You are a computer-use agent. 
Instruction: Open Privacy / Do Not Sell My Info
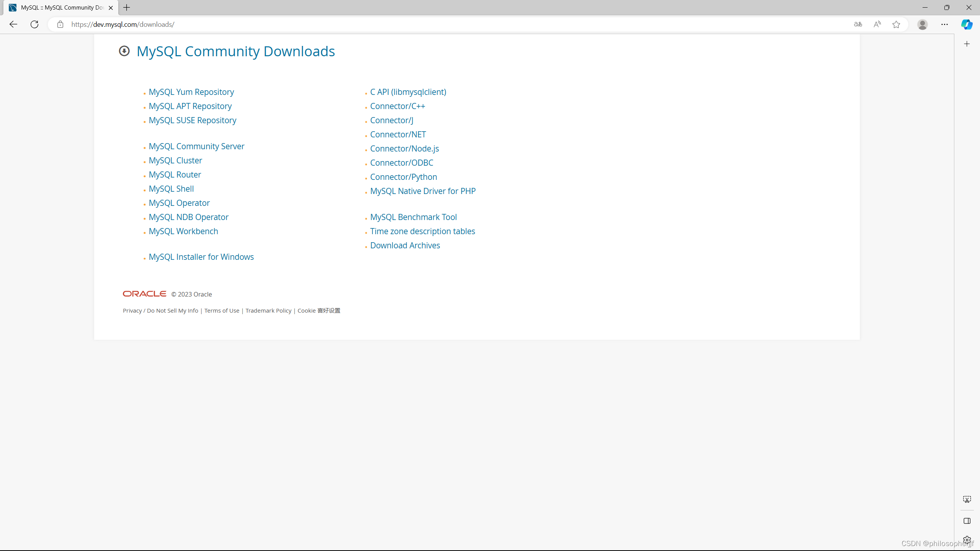tap(160, 310)
